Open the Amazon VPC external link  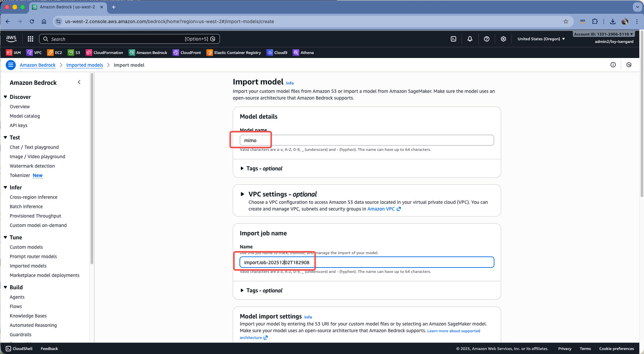tap(384, 209)
